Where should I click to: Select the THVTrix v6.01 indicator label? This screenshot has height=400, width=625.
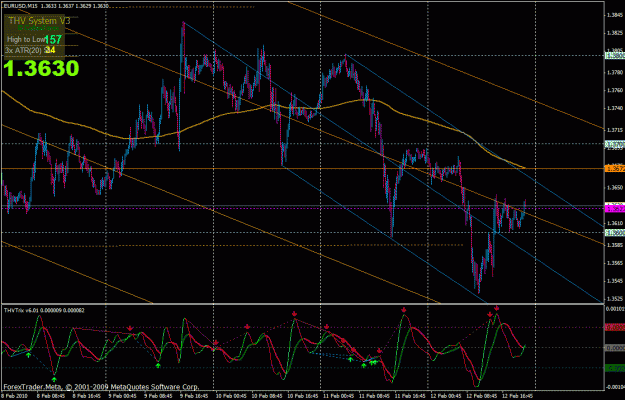click(22, 310)
